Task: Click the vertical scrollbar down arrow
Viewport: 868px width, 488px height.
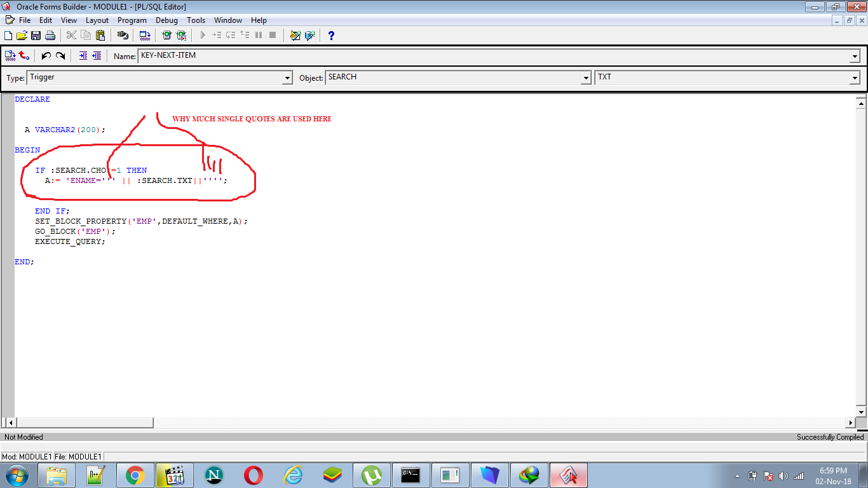Action: [x=861, y=412]
